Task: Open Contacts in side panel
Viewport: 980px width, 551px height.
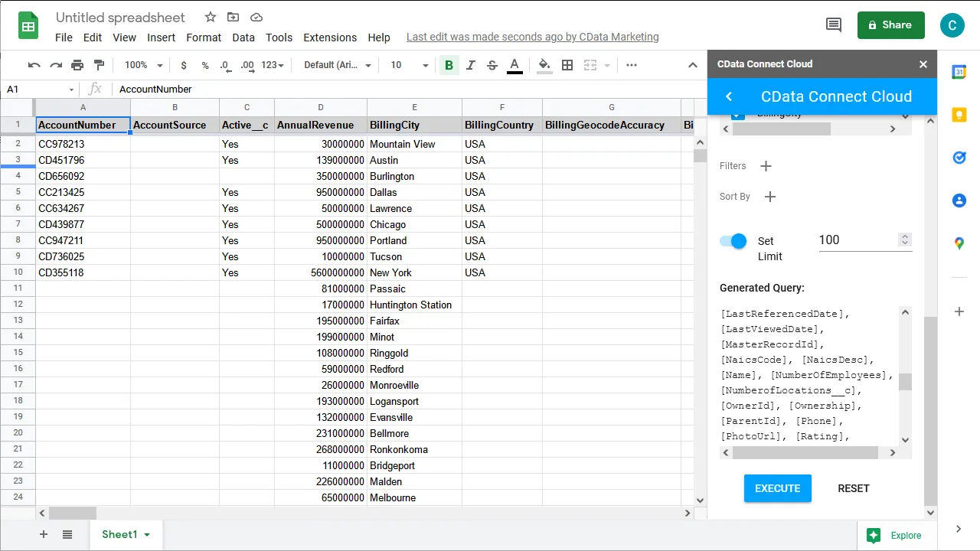Action: click(959, 201)
